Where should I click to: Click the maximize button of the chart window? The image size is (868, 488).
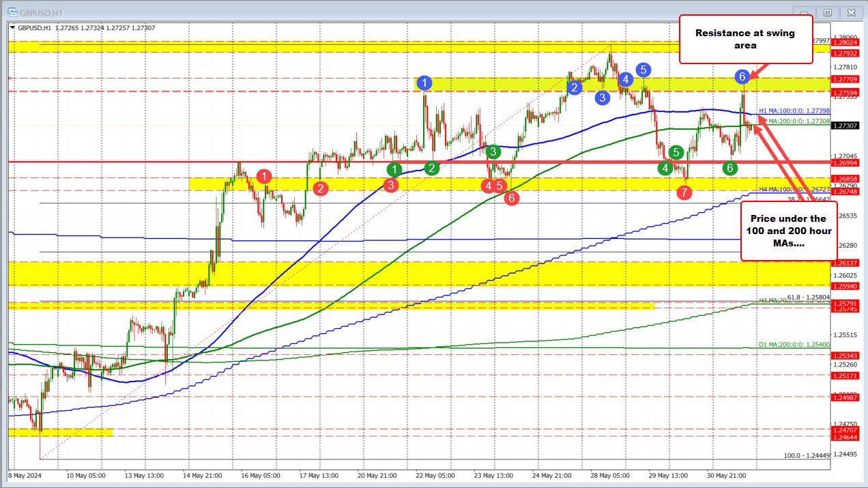point(827,12)
